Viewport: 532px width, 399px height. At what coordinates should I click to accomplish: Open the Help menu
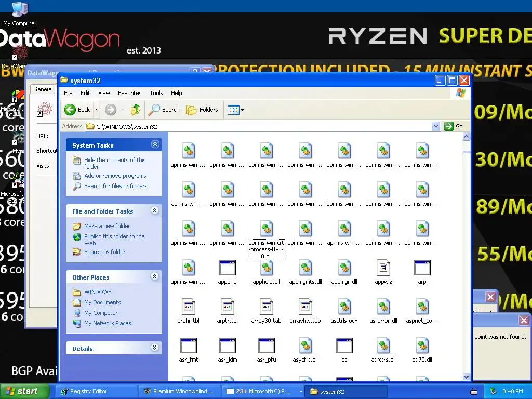point(177,93)
